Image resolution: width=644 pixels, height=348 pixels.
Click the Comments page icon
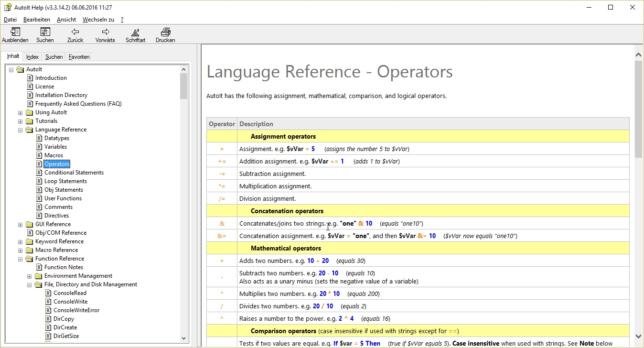pos(40,207)
